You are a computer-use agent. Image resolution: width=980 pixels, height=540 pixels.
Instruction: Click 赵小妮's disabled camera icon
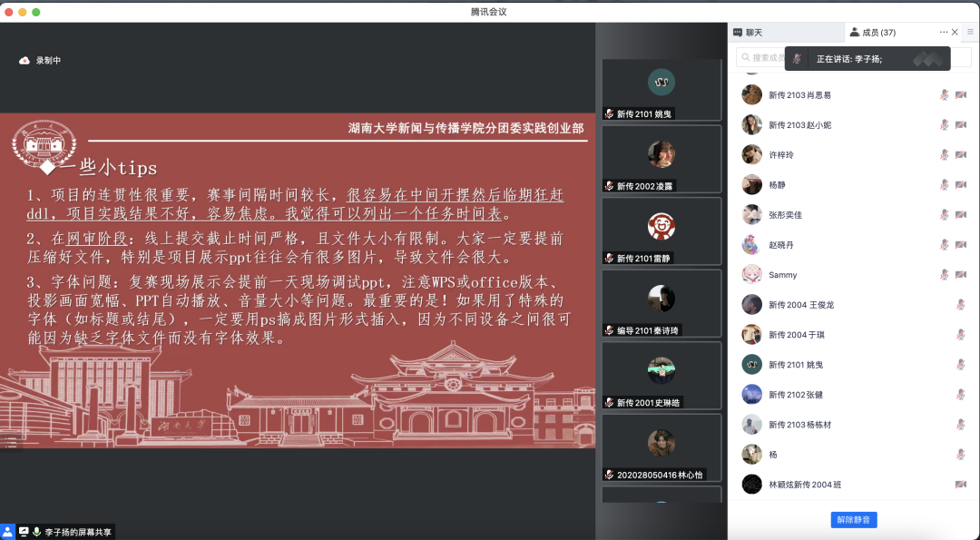click(x=961, y=125)
